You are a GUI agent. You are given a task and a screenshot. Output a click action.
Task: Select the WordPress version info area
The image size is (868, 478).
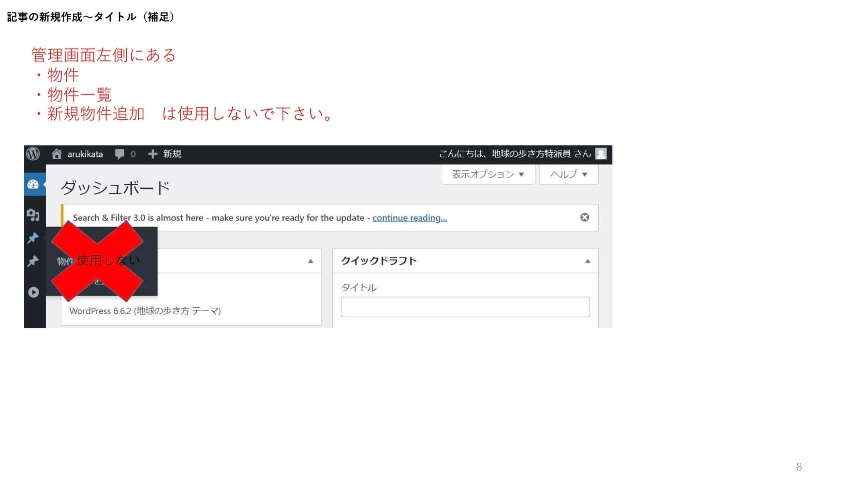point(146,311)
